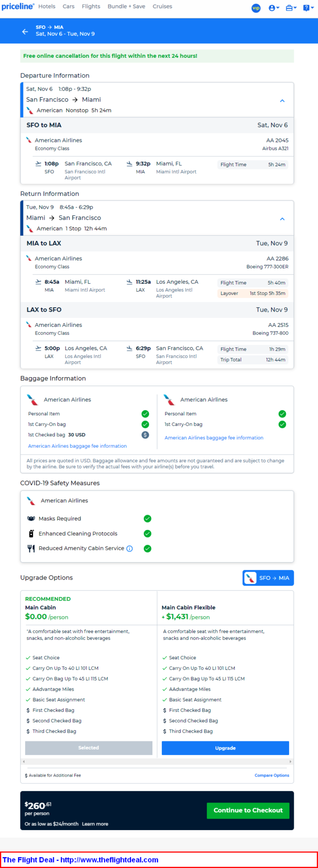318x868 pixels.
Task: Click flight number AA 2045
Action: 277,140
